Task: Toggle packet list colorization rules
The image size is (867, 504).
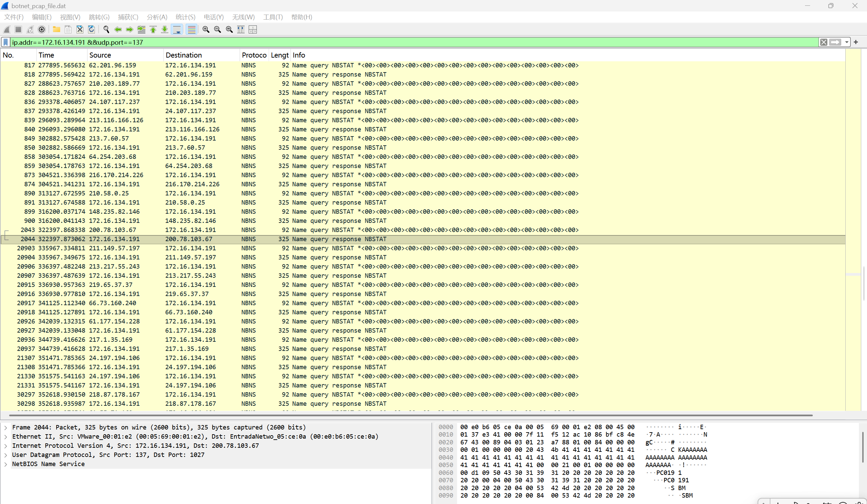Action: [x=191, y=29]
